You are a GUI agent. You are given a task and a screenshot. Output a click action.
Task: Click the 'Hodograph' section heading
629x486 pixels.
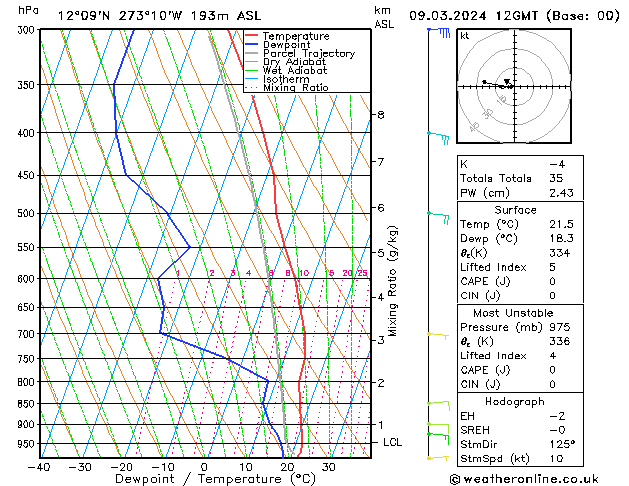pyautogui.click(x=515, y=401)
